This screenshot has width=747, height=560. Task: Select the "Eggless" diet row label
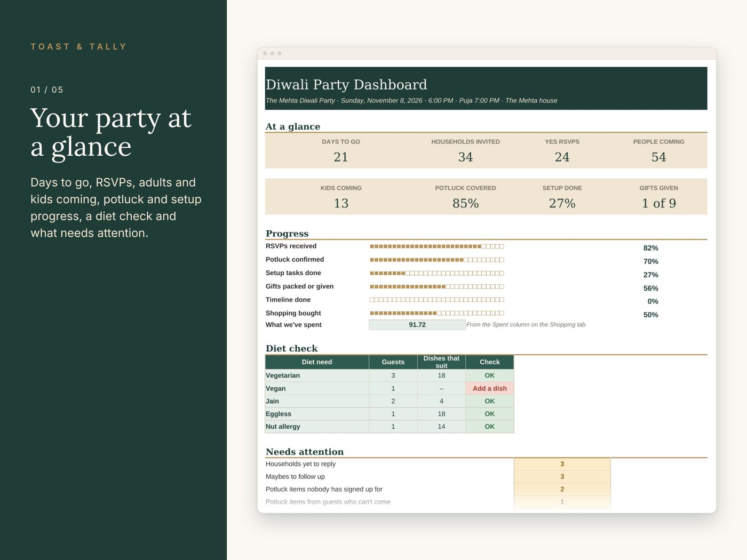(x=279, y=414)
